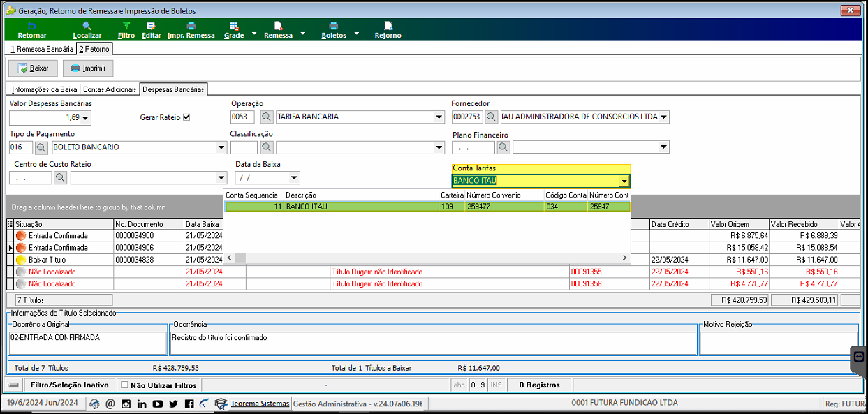Open the YouTube icon in status bar
The height and width of the screenshot is (414, 868).
point(158,404)
